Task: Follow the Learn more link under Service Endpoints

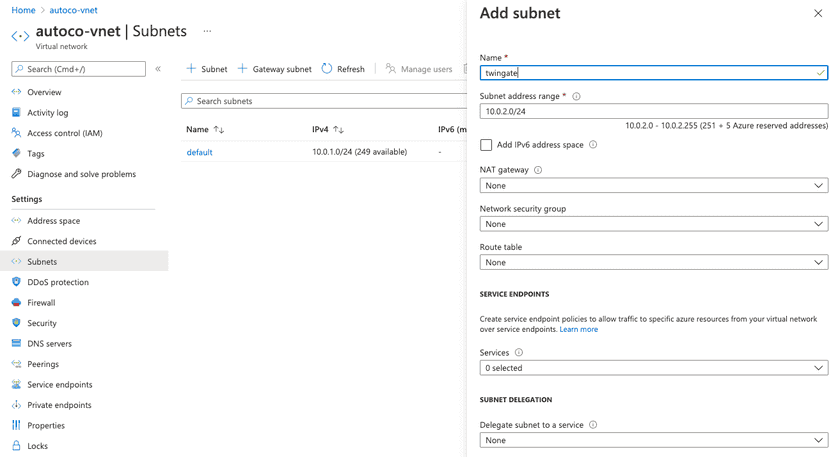Action: tap(579, 329)
